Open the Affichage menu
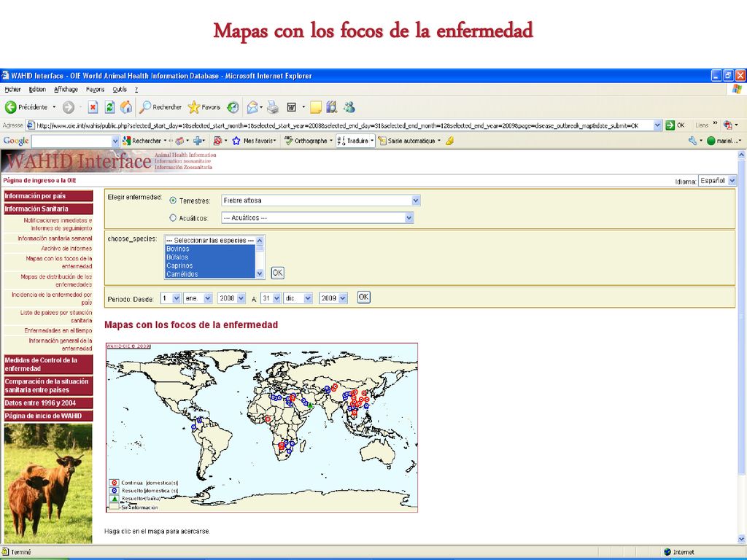 click(66, 90)
